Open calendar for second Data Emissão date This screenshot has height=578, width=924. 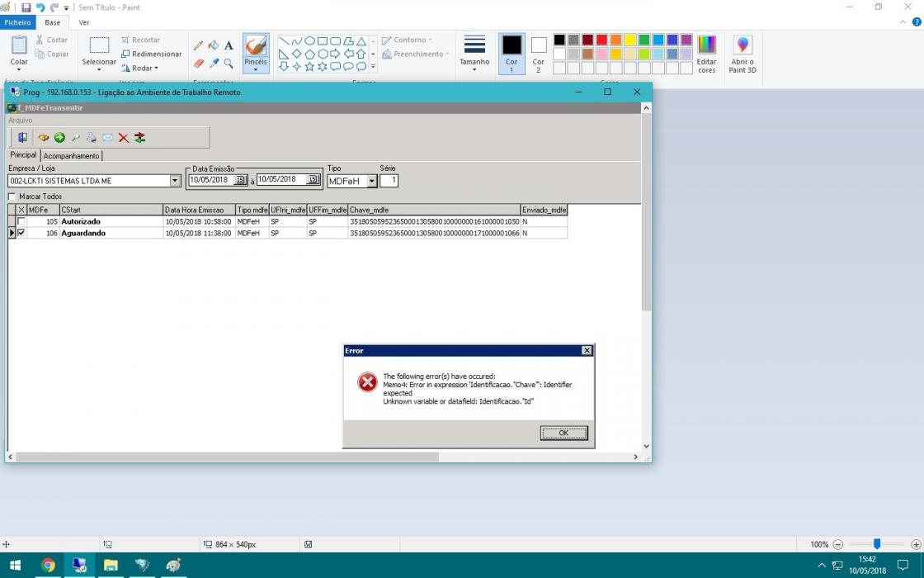(313, 180)
